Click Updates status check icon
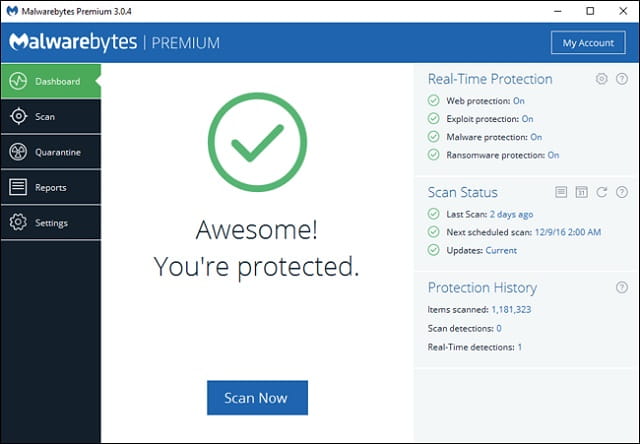This screenshot has height=444, width=640. point(433,250)
